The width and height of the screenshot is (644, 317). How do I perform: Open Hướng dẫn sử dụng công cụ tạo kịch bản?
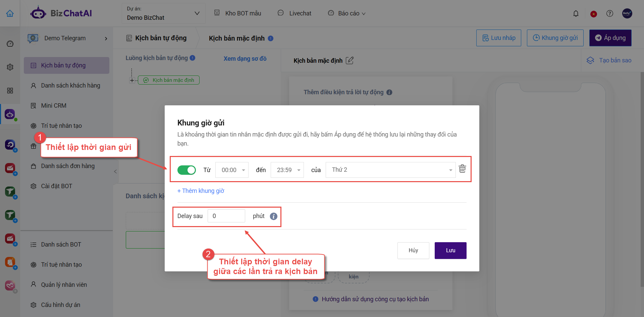pos(375,299)
